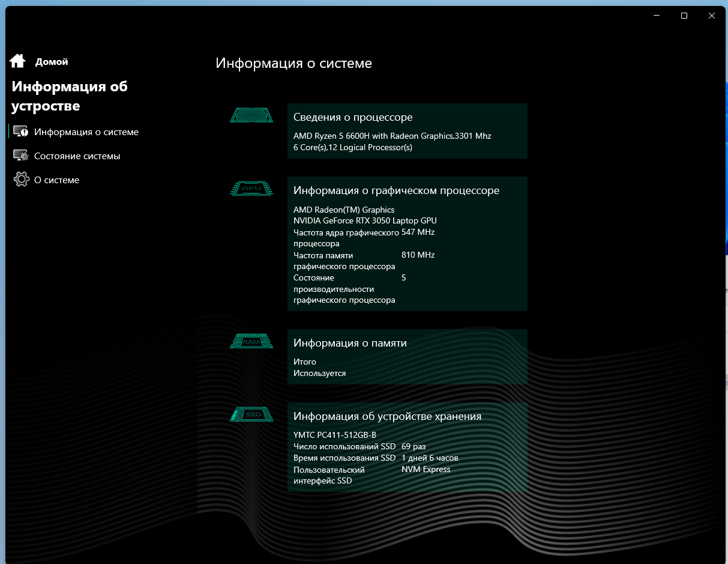Maximize the application window
728x564 pixels.
coord(684,16)
